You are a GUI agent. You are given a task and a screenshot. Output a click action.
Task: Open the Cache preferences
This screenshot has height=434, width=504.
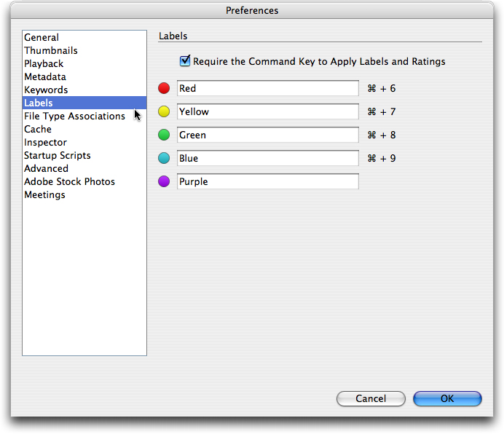(38, 130)
